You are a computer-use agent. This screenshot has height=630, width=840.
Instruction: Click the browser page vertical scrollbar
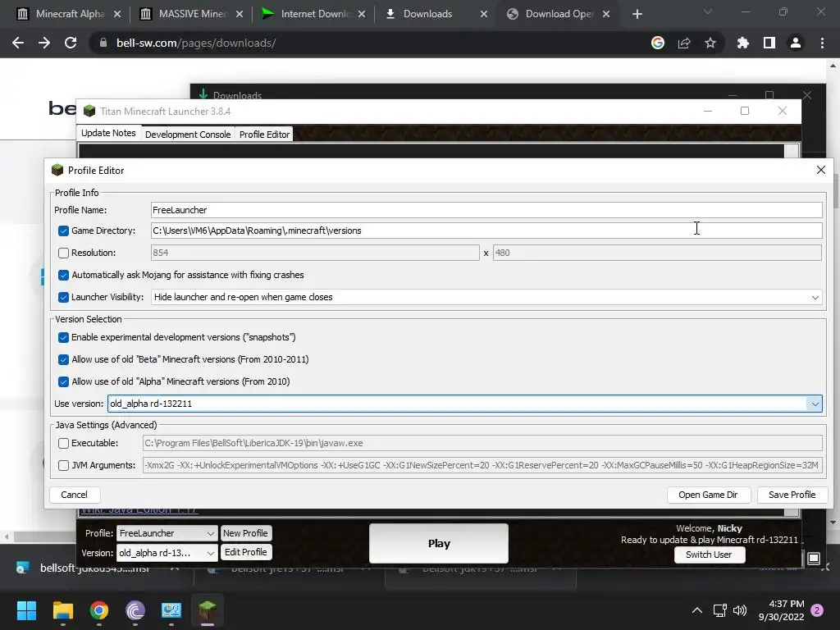tap(833, 294)
